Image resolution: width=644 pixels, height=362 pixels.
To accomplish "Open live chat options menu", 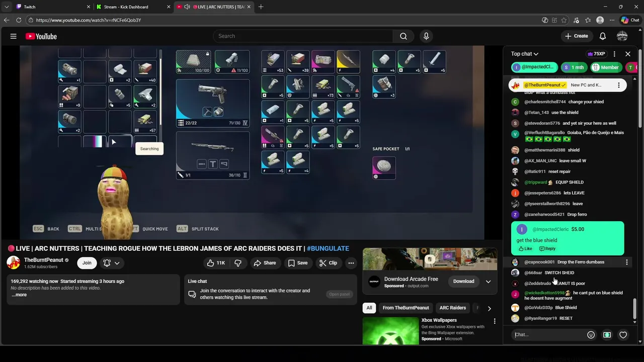I will pyautogui.click(x=614, y=54).
